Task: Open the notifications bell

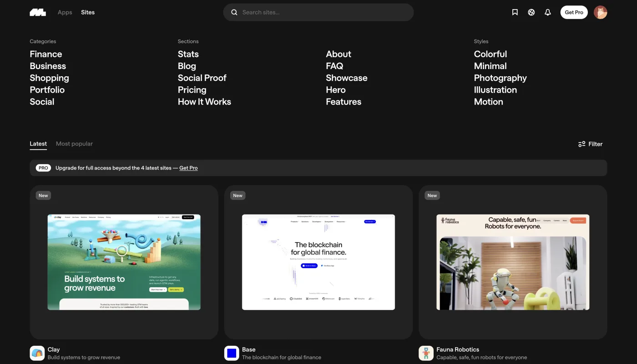Action: [x=547, y=12]
